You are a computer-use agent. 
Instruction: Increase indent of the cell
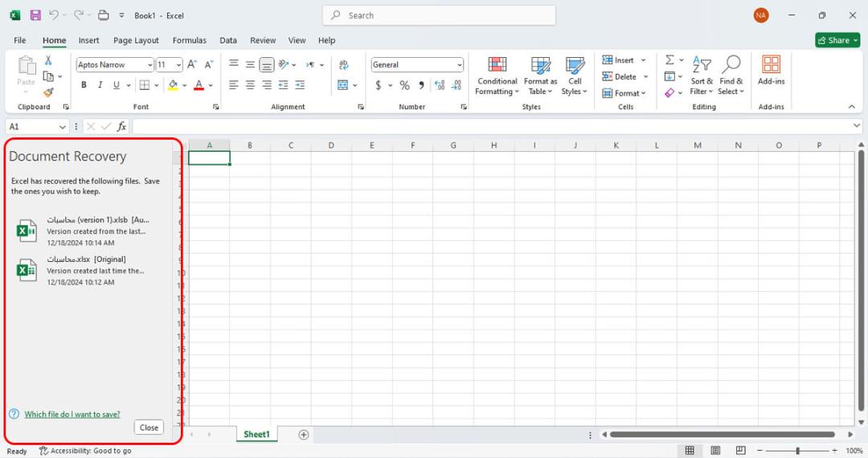(x=300, y=84)
